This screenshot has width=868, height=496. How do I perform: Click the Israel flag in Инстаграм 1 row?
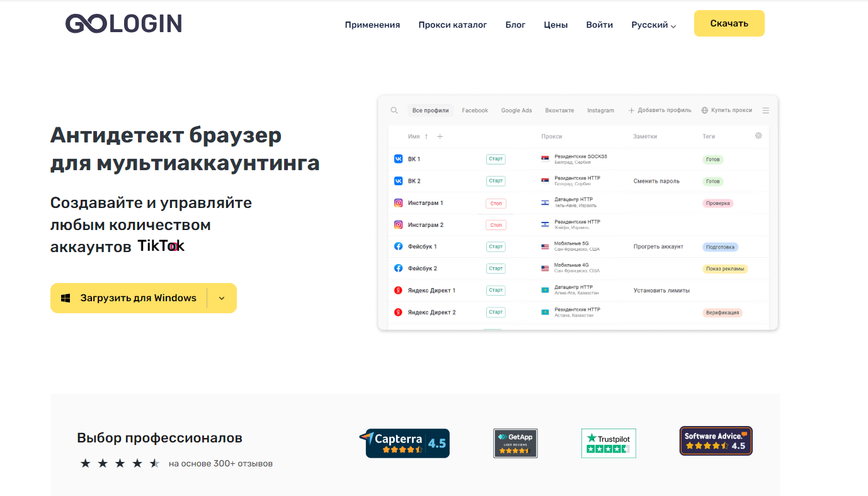click(545, 203)
